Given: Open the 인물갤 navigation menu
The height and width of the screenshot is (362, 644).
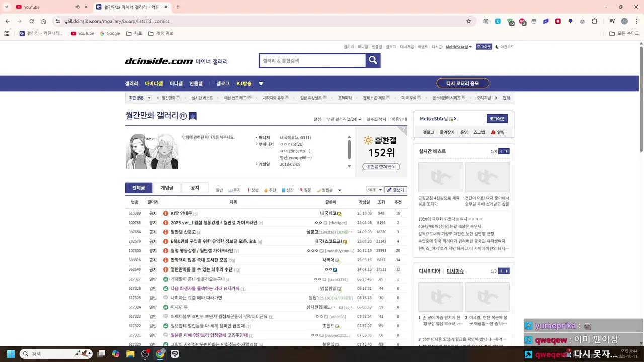Looking at the screenshot, I should pos(196,84).
